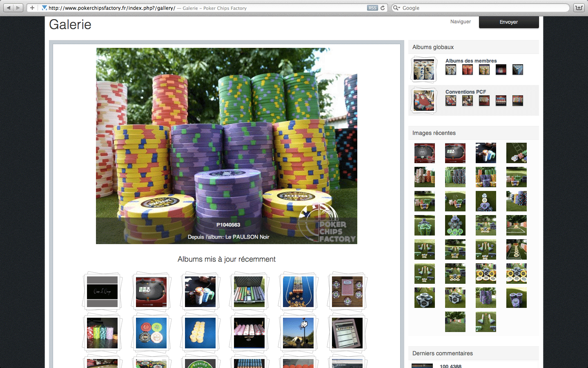
Task: Switch to the Envoyer tab
Action: [509, 22]
